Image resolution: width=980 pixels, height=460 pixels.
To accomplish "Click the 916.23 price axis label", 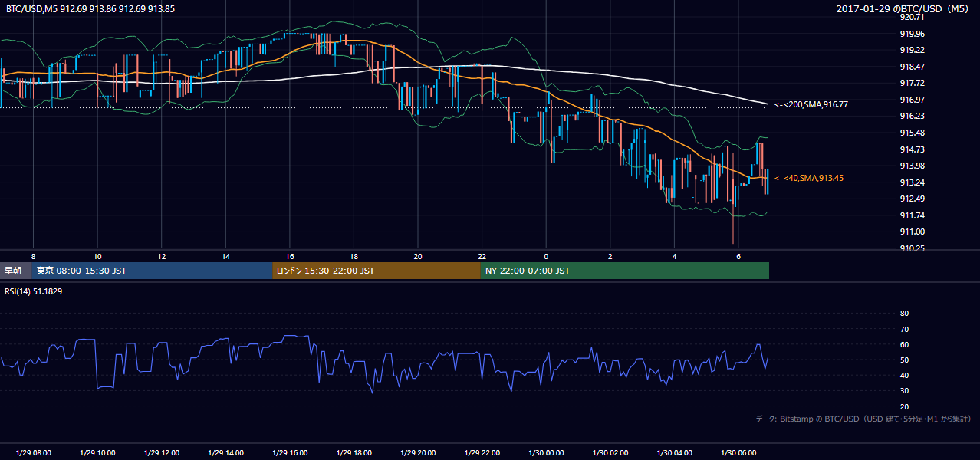I will (912, 116).
